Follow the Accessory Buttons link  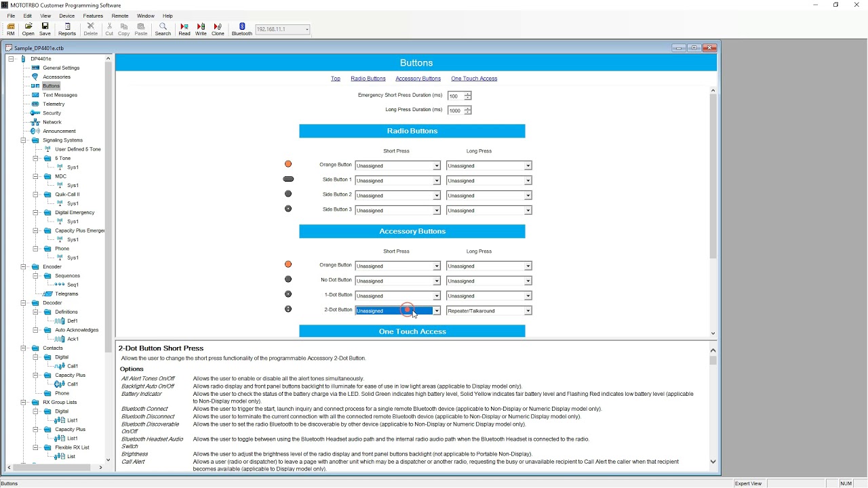[x=418, y=79]
